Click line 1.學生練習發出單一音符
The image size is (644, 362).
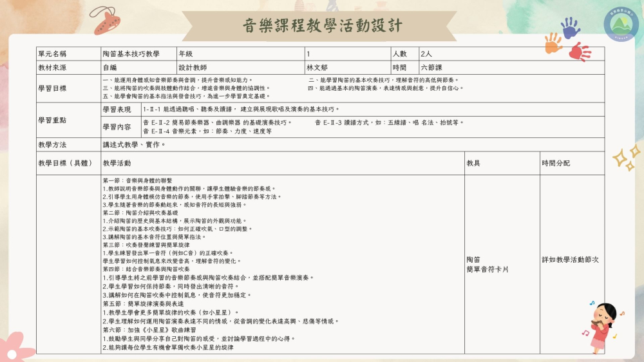coord(168,253)
